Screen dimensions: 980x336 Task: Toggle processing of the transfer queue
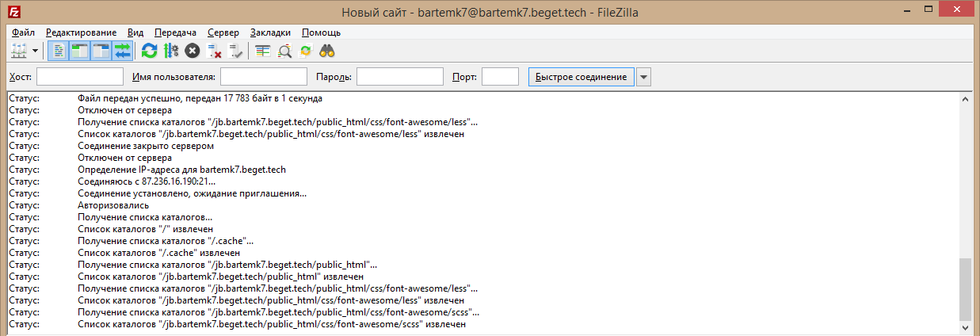point(170,51)
